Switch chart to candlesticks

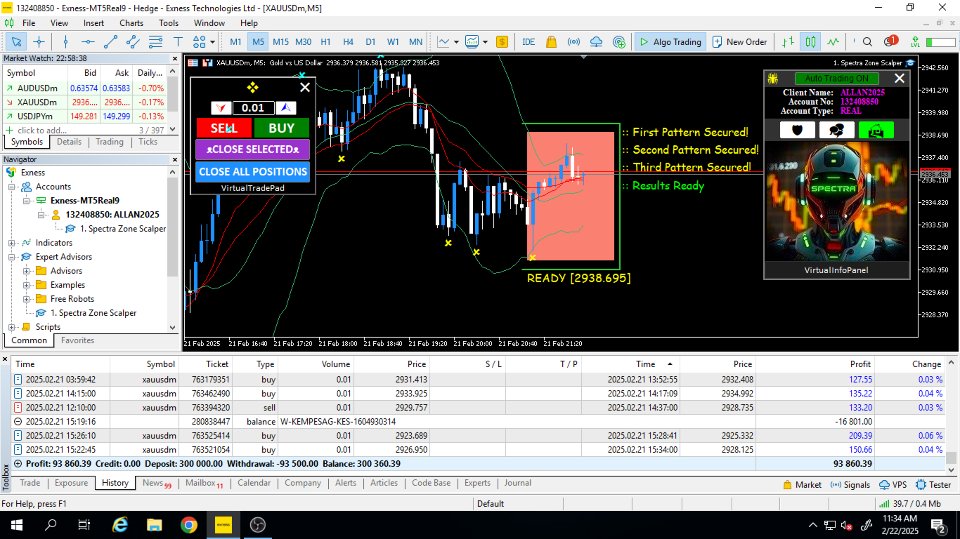(x=811, y=42)
